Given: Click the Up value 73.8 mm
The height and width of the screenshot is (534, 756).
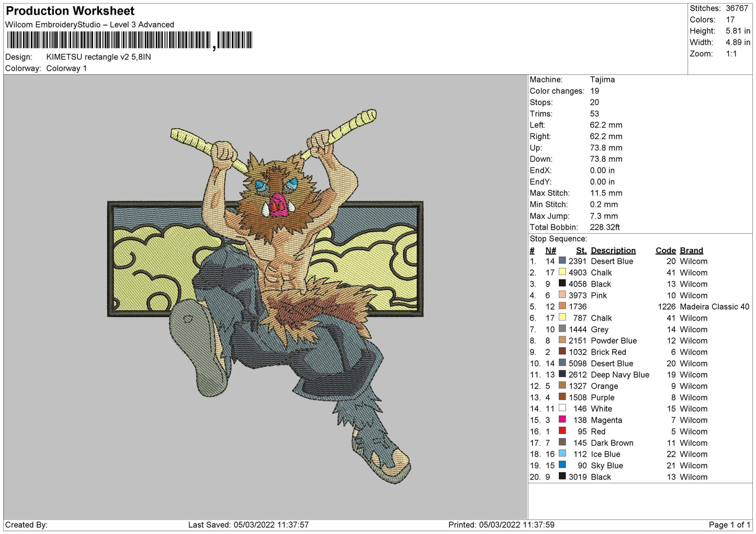Looking at the screenshot, I should pos(606,147).
